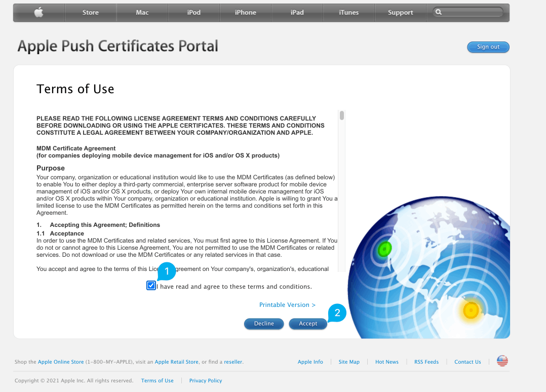The width and height of the screenshot is (546, 392).
Task: Open the RSS Feeds footer link
Action: tap(426, 362)
